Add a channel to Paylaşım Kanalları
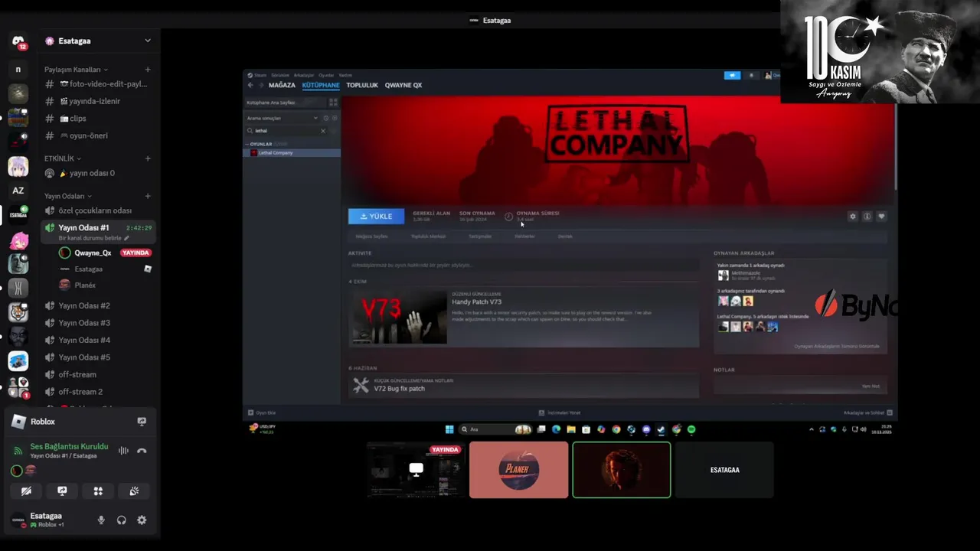980x551 pixels. pyautogui.click(x=148, y=70)
